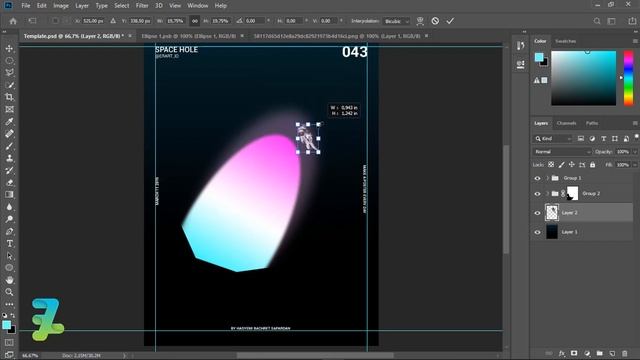Open the Edit Toolbar ellipsis
The image size is (640, 360).
9,304
